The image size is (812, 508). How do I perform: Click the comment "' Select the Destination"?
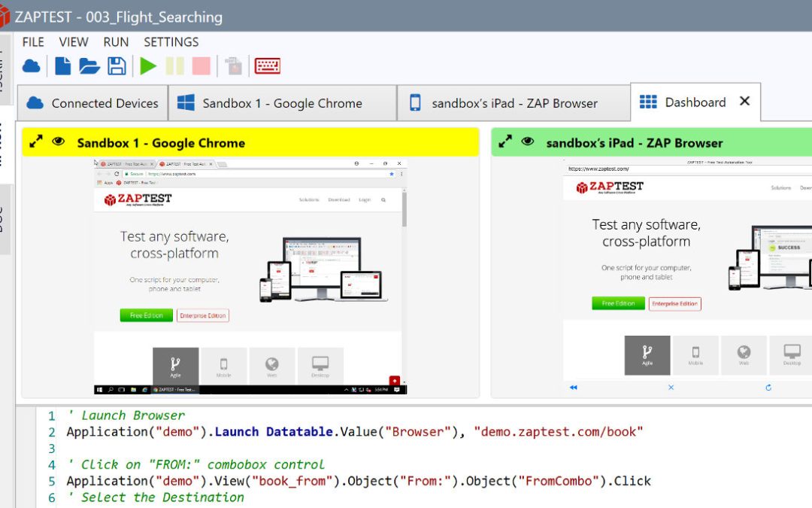pyautogui.click(x=156, y=497)
